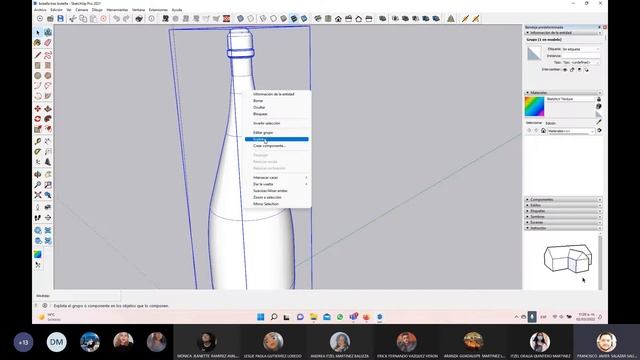Choose Ocultar in the context menu
The width and height of the screenshot is (640, 360).
(277, 107)
